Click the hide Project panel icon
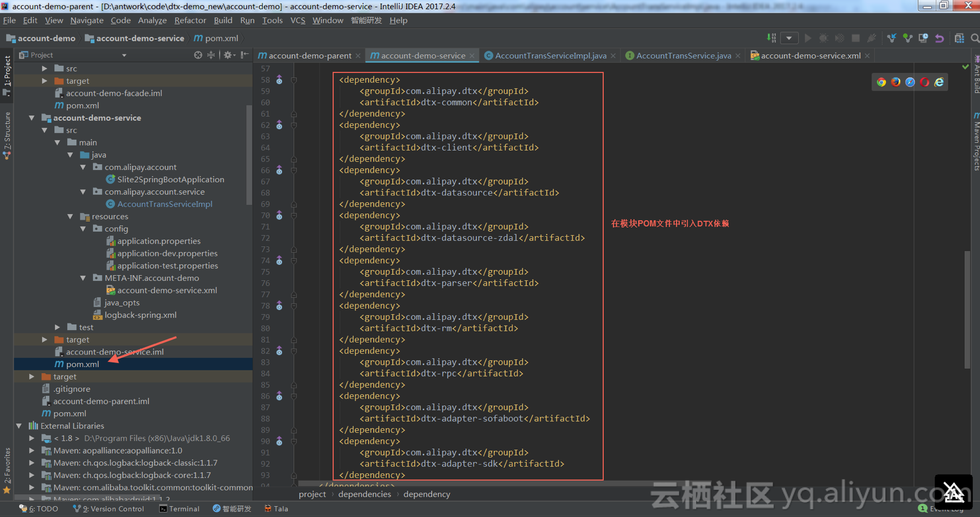This screenshot has width=980, height=517. [244, 55]
